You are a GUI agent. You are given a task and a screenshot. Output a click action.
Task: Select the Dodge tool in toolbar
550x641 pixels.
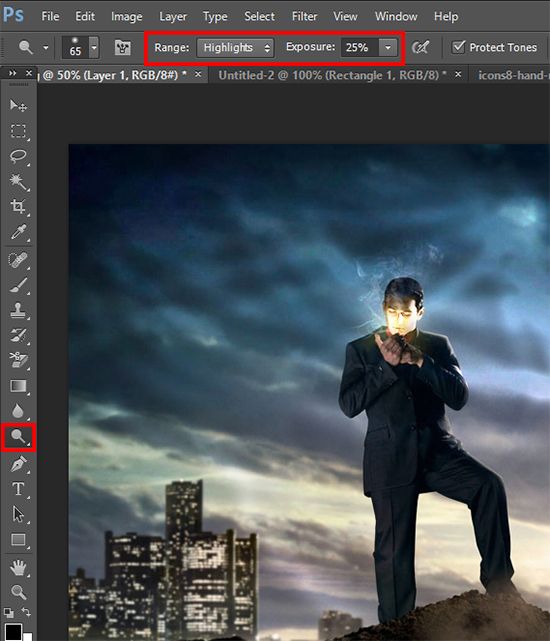pyautogui.click(x=18, y=437)
